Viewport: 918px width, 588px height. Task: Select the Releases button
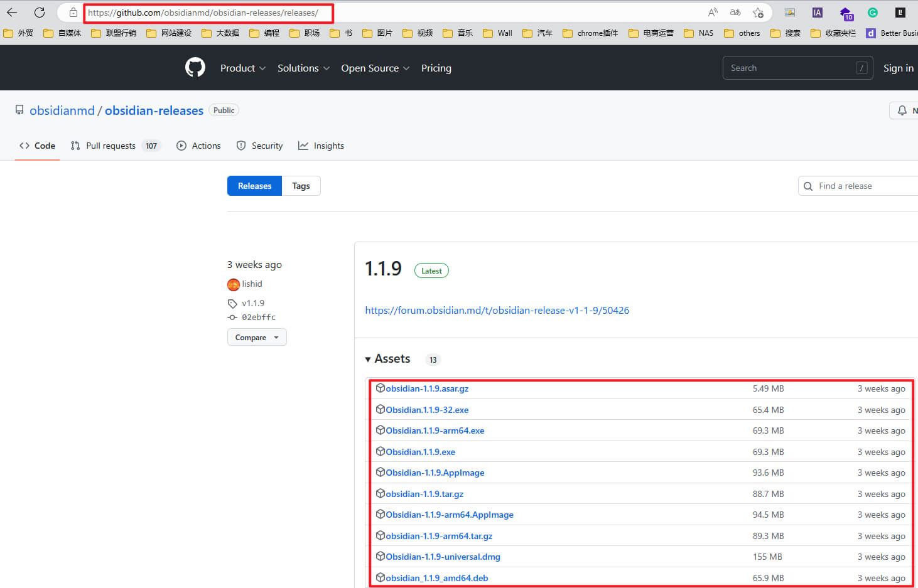click(x=254, y=186)
